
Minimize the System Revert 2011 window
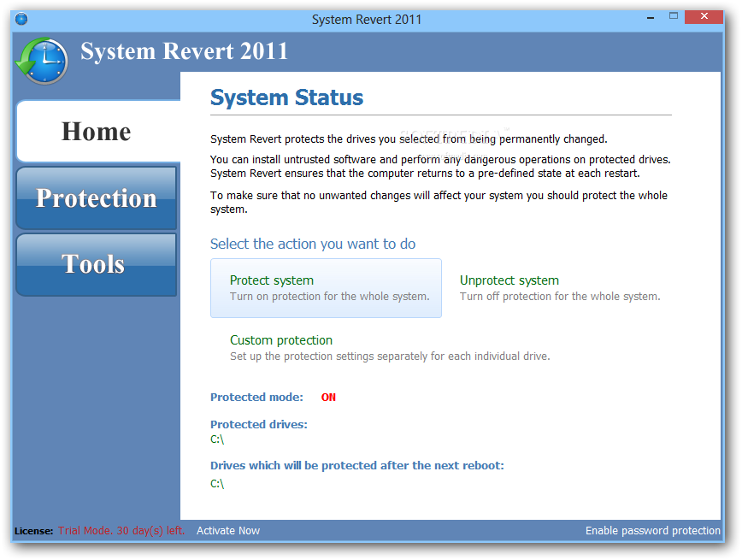click(651, 17)
